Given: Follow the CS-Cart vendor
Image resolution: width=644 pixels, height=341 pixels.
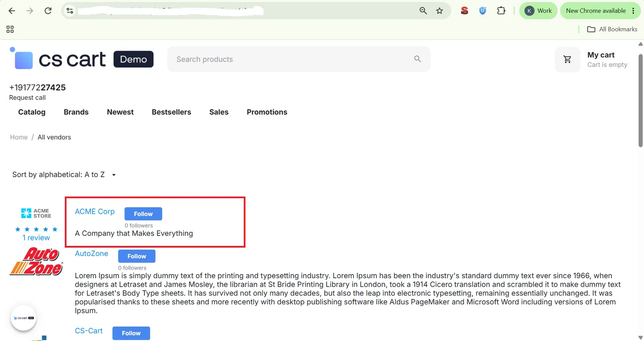Looking at the screenshot, I should pyautogui.click(x=131, y=333).
